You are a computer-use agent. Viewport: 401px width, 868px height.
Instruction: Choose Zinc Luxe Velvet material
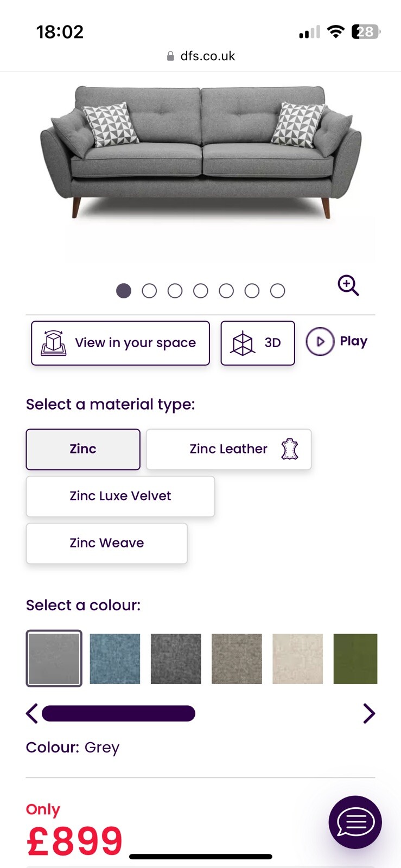tap(120, 496)
